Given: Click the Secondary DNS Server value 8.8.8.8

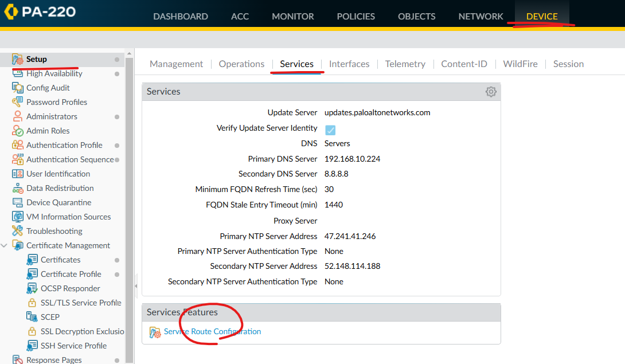Looking at the screenshot, I should [x=337, y=174].
